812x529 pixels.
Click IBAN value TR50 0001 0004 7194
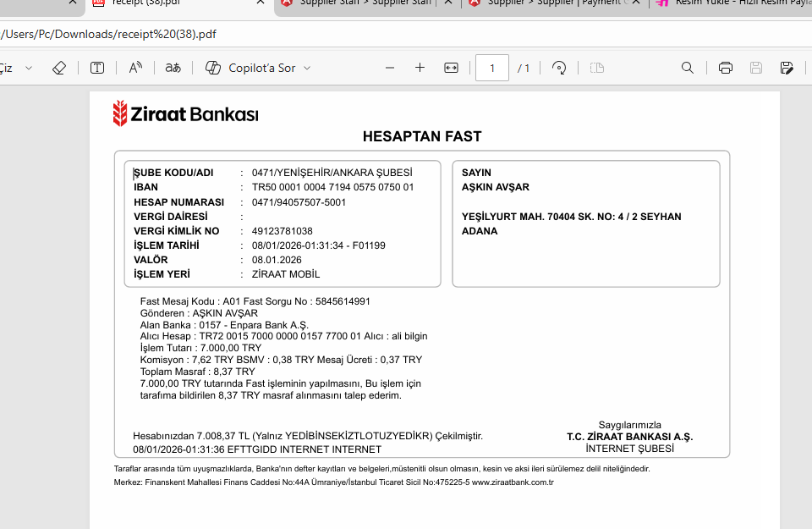(x=333, y=187)
